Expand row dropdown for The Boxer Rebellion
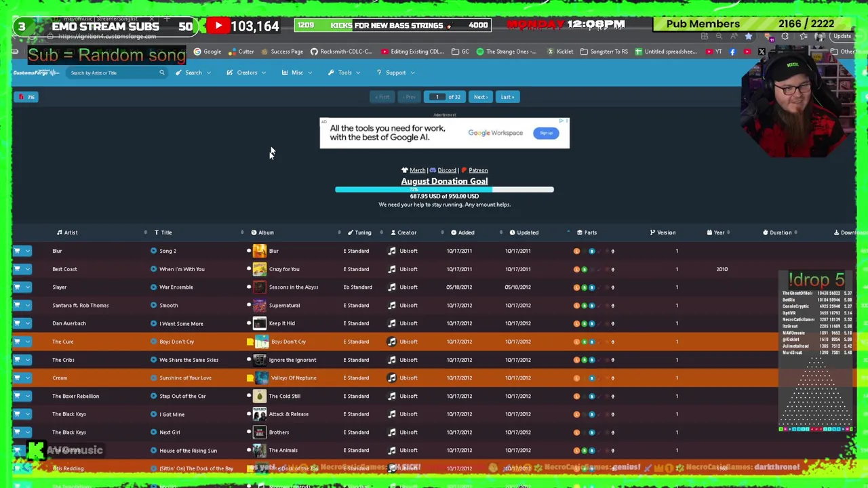Screen dimensions: 868x488 [27, 396]
